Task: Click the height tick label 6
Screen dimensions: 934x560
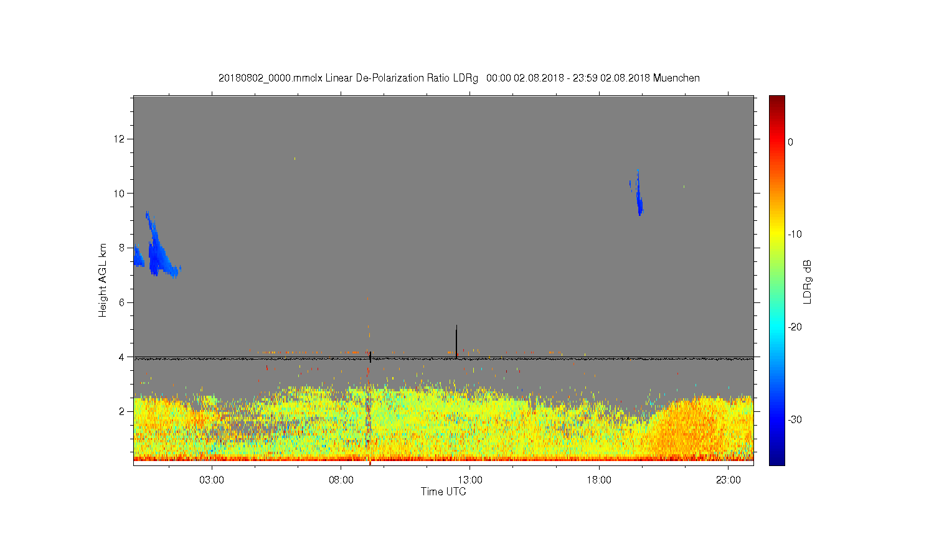Action: click(x=123, y=302)
